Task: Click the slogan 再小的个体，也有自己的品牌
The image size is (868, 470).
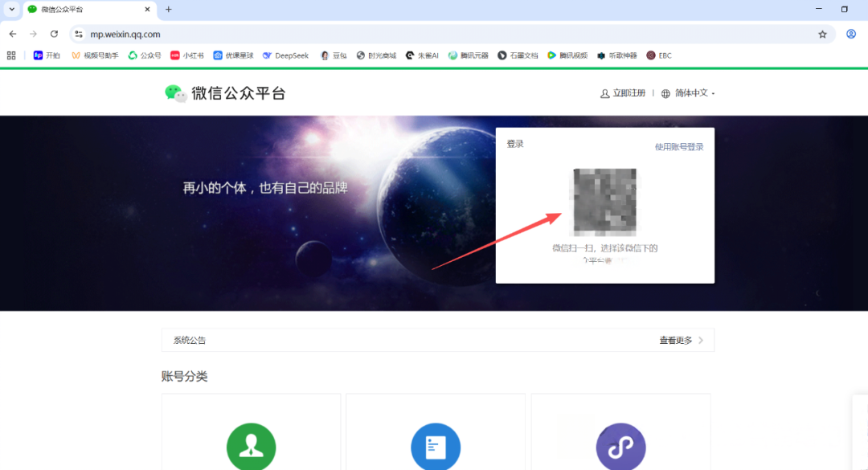Action: point(265,188)
